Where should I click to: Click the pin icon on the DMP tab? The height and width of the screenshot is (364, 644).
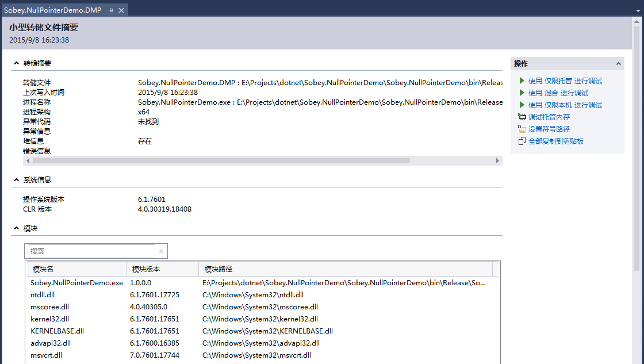click(x=111, y=10)
